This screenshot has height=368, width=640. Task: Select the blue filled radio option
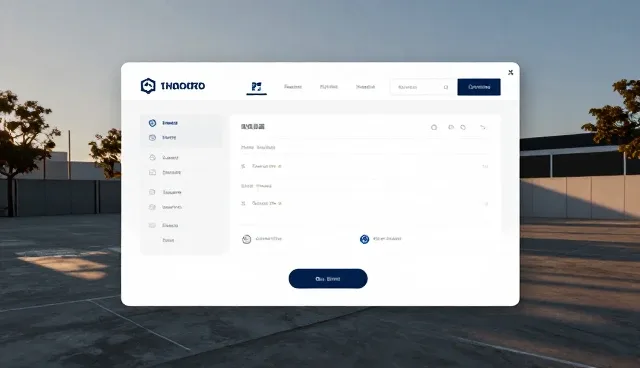[364, 239]
